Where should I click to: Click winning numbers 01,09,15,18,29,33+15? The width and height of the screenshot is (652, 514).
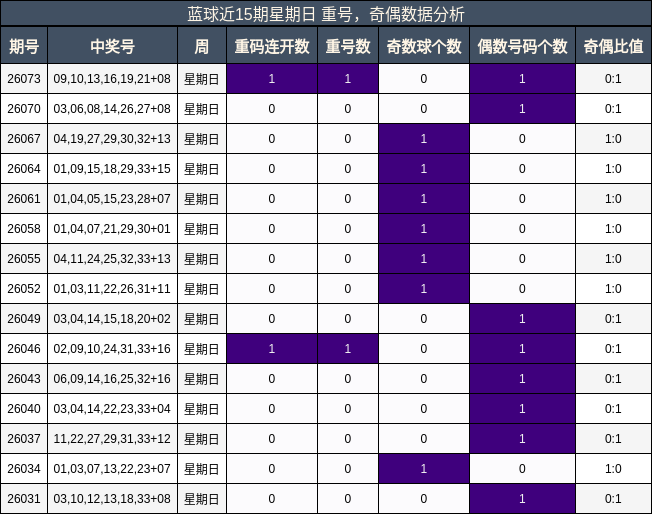pos(112,168)
